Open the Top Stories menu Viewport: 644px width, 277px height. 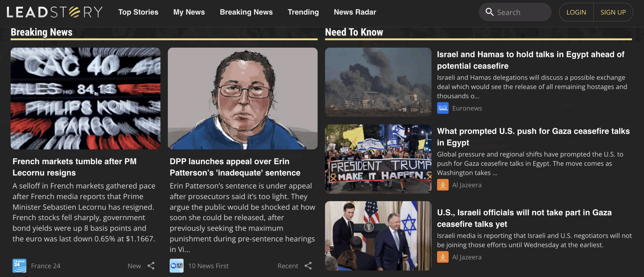click(138, 12)
